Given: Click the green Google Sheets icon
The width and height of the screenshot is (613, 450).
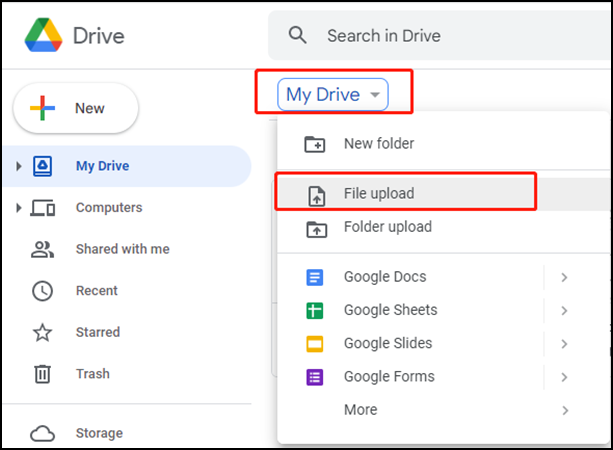Looking at the screenshot, I should point(315,311).
